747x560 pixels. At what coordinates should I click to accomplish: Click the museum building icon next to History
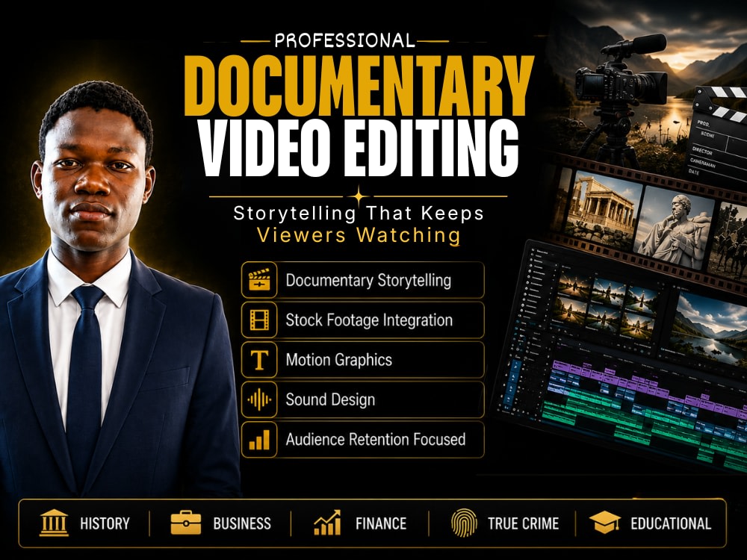[54, 523]
